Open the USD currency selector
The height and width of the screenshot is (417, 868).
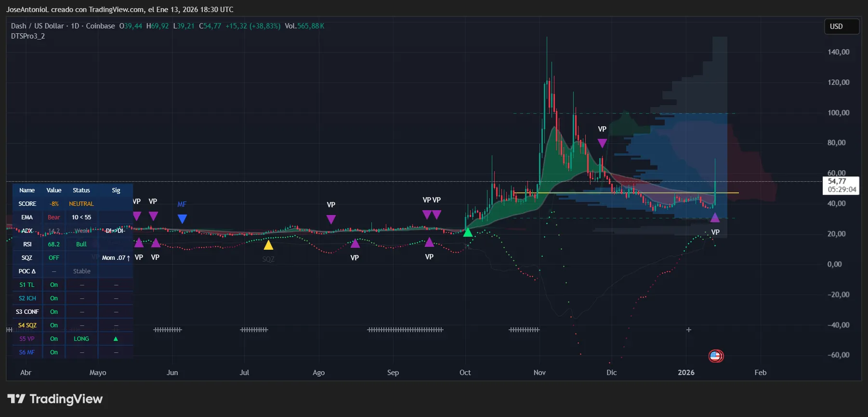(841, 27)
